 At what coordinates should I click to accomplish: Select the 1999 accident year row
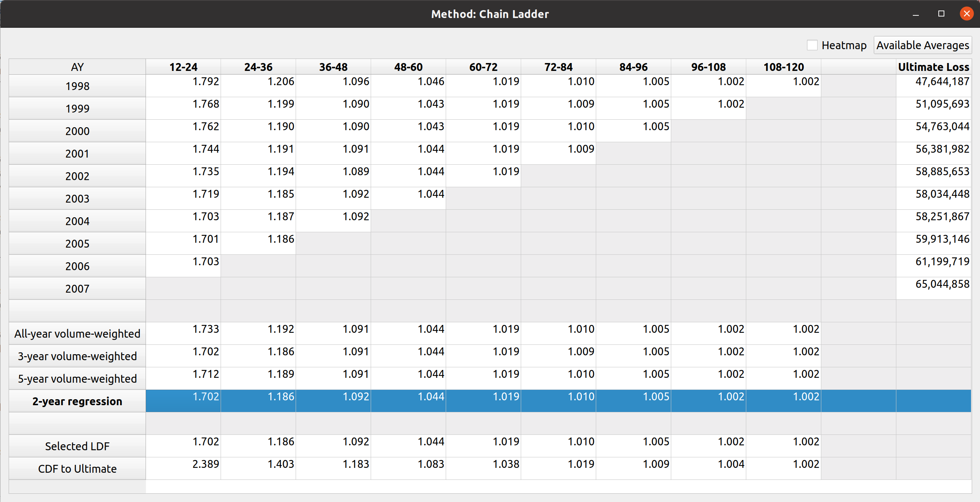(x=77, y=108)
